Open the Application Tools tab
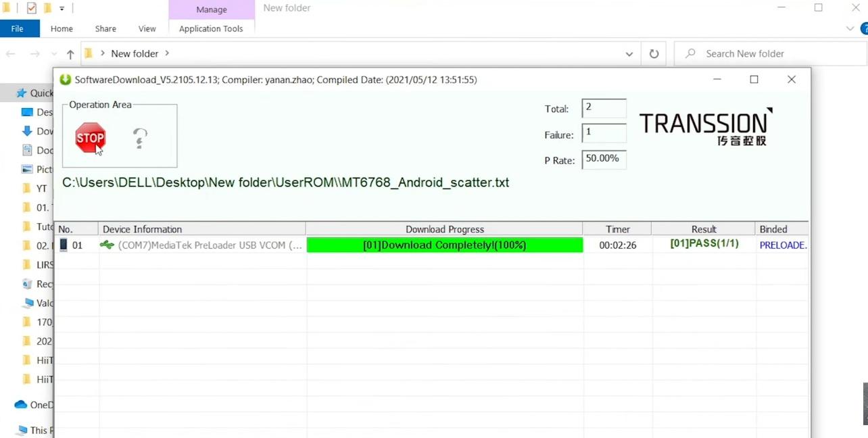The height and width of the screenshot is (438, 868). (x=211, y=28)
